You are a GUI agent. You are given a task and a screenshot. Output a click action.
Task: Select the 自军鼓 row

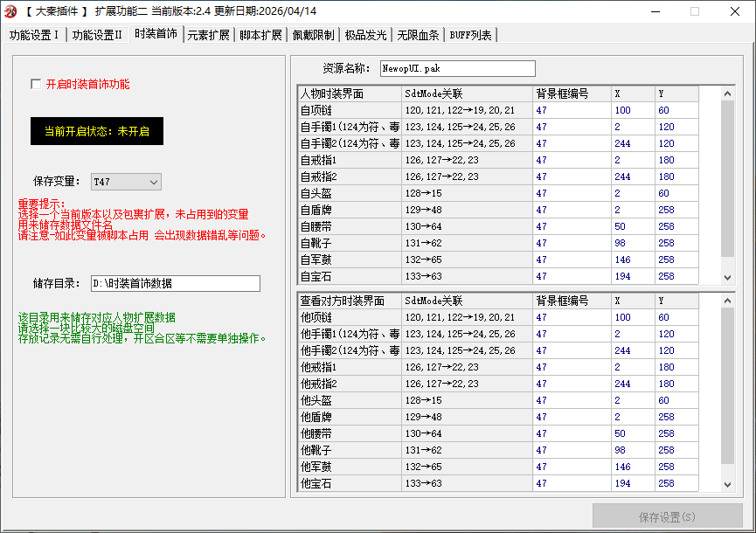point(498,260)
